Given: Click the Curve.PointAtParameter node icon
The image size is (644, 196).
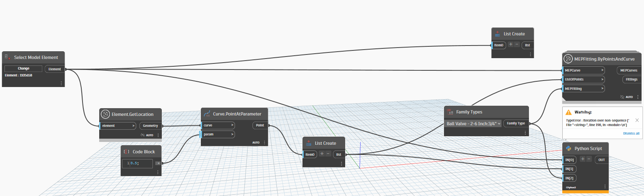Looking at the screenshot, I should [x=207, y=114].
